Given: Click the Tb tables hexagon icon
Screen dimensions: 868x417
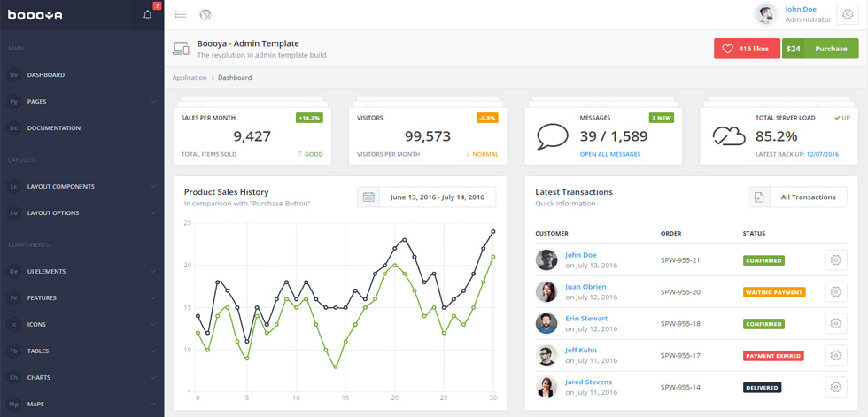Looking at the screenshot, I should pyautogui.click(x=14, y=351).
